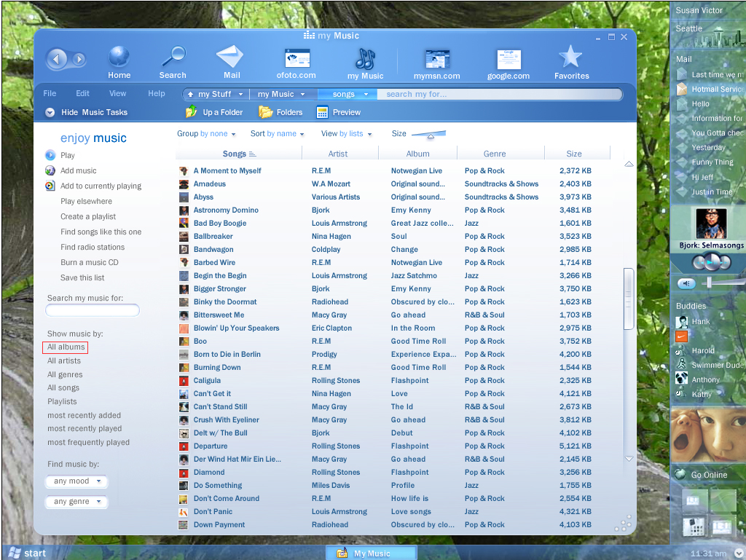Click the sidebar player playback controls
The image size is (746, 560).
[711, 262]
